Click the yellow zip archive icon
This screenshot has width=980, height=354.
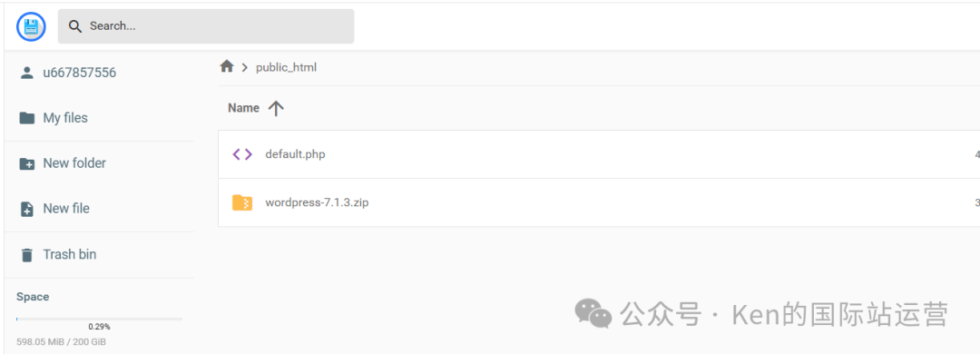pyautogui.click(x=242, y=202)
